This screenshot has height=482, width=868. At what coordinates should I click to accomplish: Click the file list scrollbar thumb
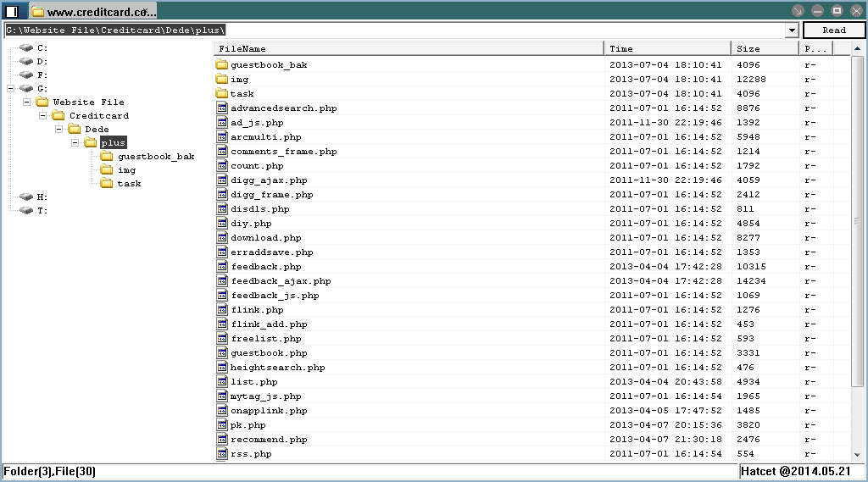[x=857, y=221]
